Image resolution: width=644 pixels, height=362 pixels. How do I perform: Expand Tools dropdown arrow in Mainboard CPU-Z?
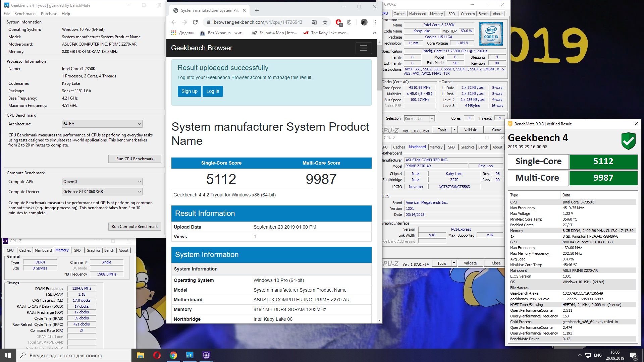[x=454, y=263]
